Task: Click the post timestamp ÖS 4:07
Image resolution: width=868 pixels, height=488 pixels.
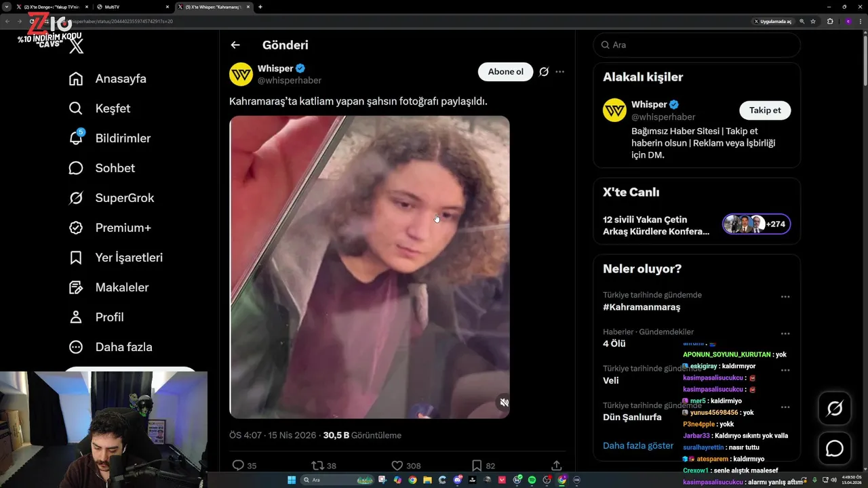Action: click(x=245, y=435)
